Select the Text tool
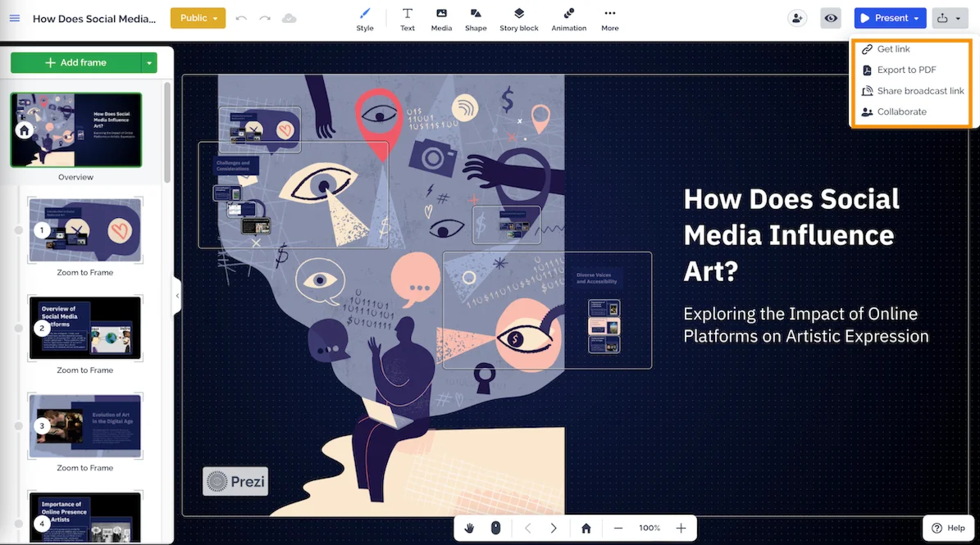The image size is (980, 545). tap(408, 19)
